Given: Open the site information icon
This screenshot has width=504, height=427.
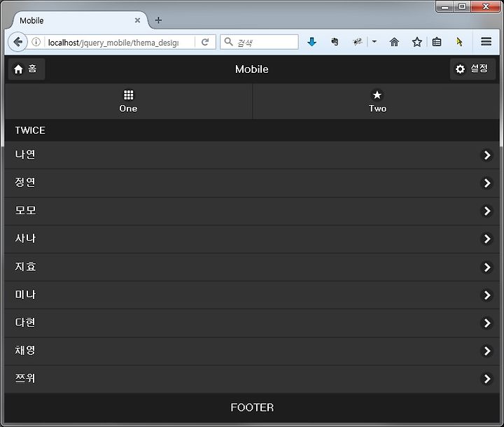Looking at the screenshot, I should pyautogui.click(x=36, y=42).
